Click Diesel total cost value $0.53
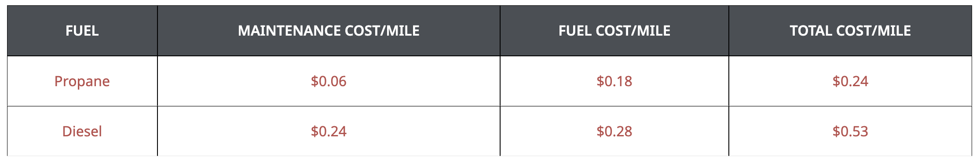 coord(850,131)
